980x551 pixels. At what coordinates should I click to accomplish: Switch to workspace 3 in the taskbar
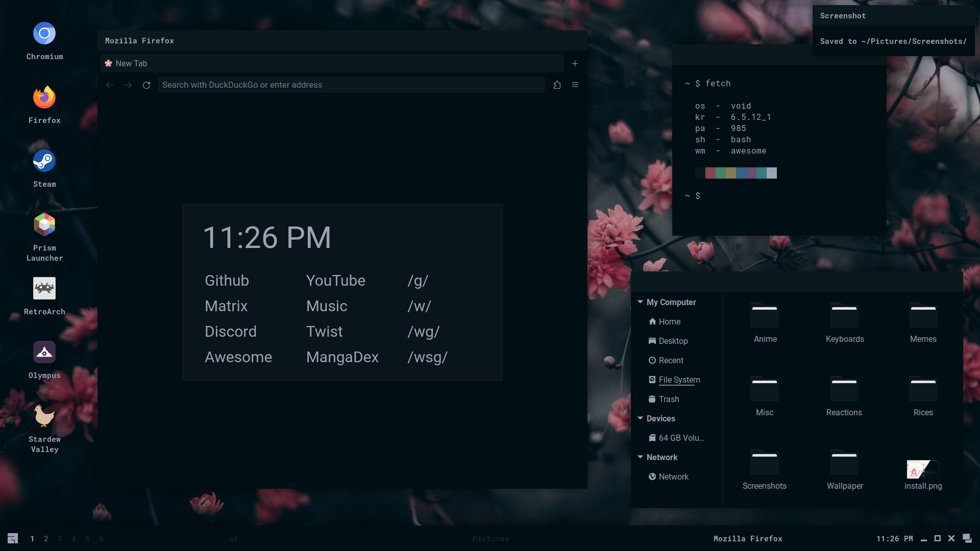point(60,538)
